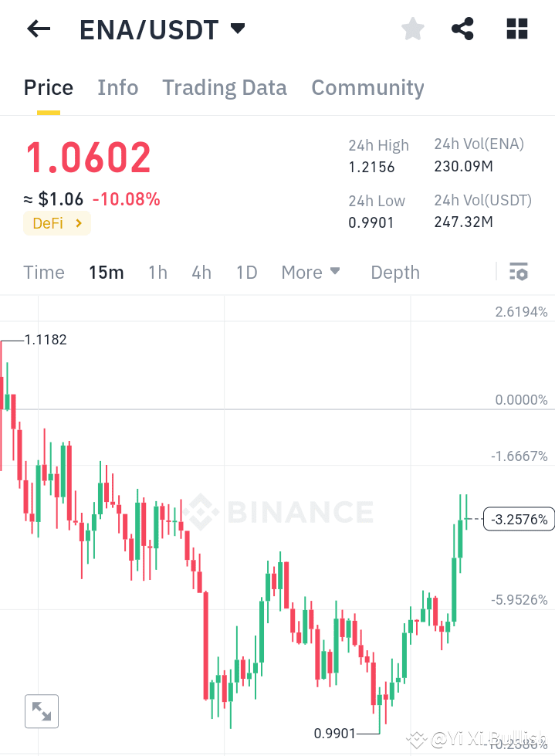The image size is (555, 756).
Task: Tap the star to favorite ENA/USDT
Action: (x=412, y=29)
